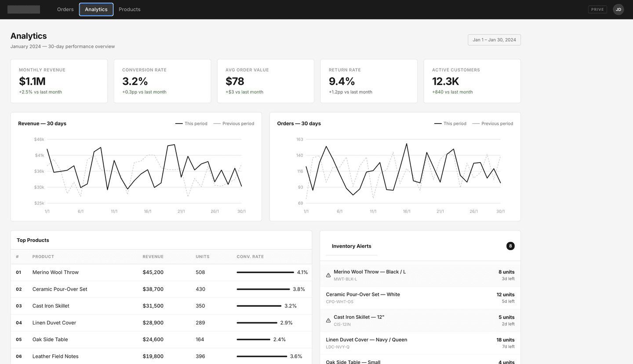Viewport: 633px width, 364px height.
Task: Click the Conv. Rate column header
Action: pyautogui.click(x=250, y=256)
